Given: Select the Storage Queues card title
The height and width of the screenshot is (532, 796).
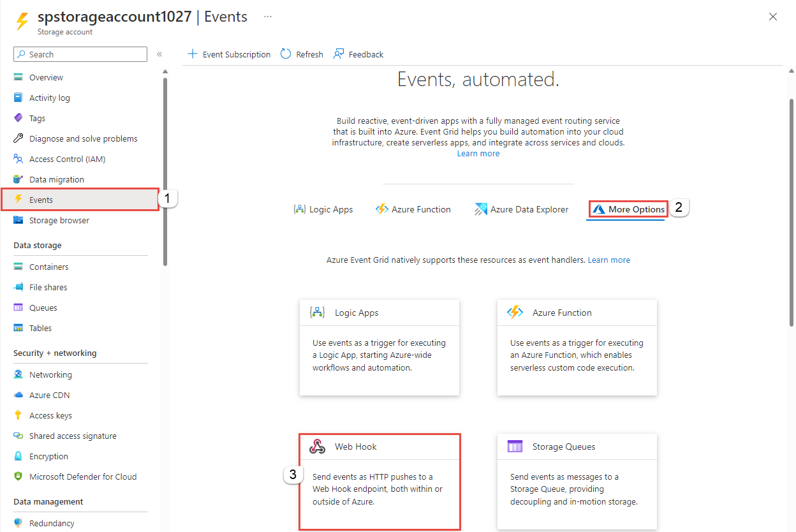Looking at the screenshot, I should 564,447.
